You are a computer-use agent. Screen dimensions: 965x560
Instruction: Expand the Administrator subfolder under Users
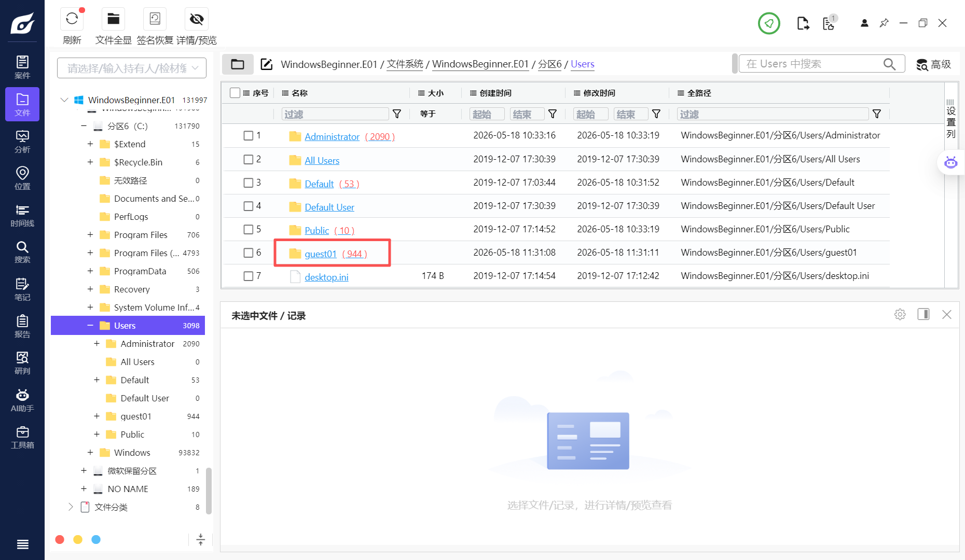pos(96,344)
